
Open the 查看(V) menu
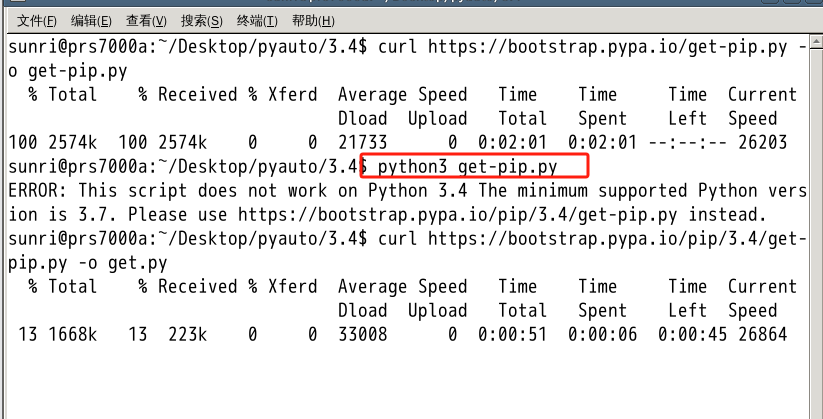147,20
